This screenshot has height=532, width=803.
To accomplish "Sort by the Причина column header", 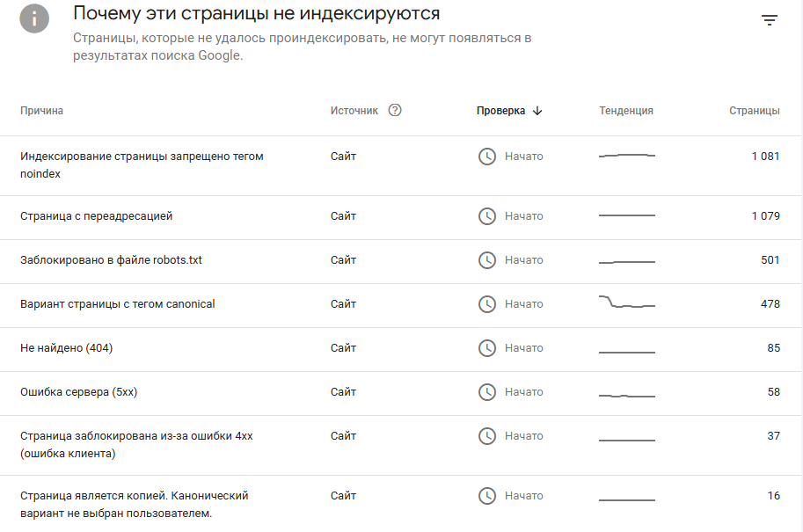I will [x=41, y=111].
